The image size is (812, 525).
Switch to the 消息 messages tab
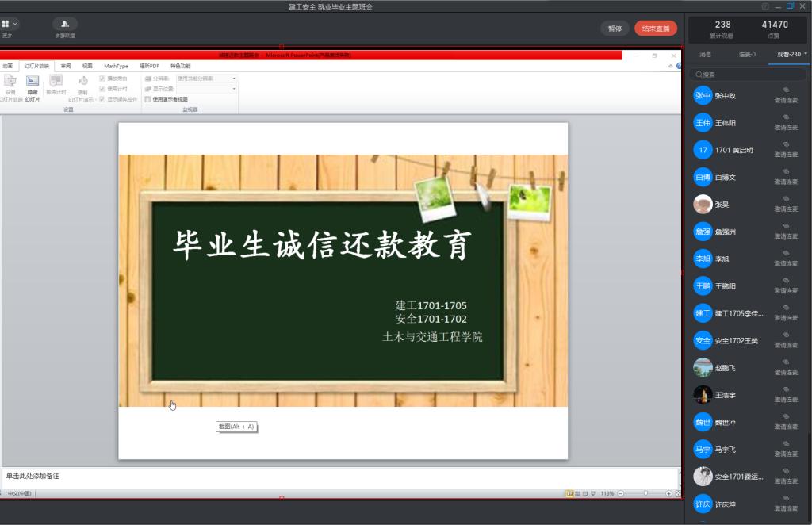click(705, 54)
